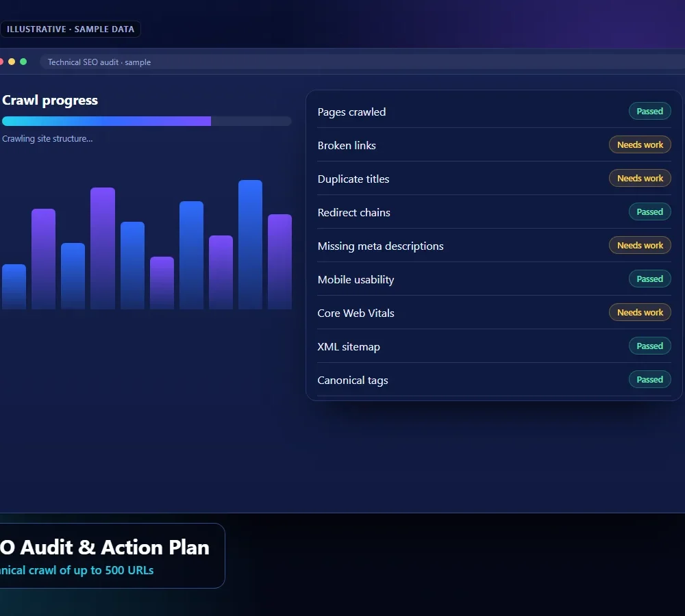
Task: Click the "ILLUSTRATIVE · SAMPLE DATA" badge
Action: click(x=71, y=29)
